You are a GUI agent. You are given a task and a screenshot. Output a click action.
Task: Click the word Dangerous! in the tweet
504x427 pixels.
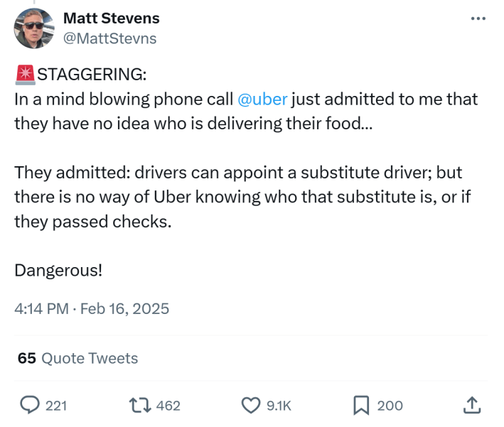point(59,270)
